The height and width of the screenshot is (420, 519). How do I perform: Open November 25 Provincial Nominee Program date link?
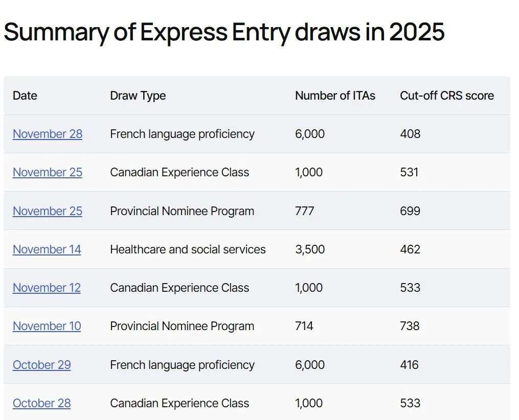click(47, 211)
